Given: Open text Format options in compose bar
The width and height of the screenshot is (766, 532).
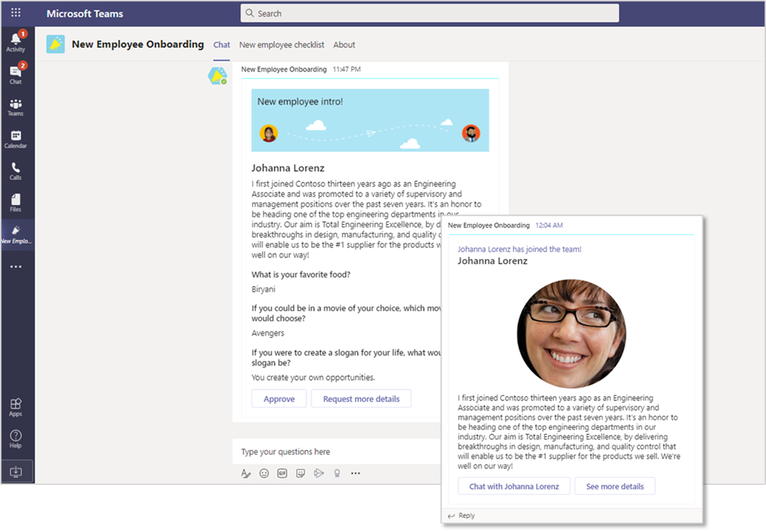Looking at the screenshot, I should tap(246, 473).
